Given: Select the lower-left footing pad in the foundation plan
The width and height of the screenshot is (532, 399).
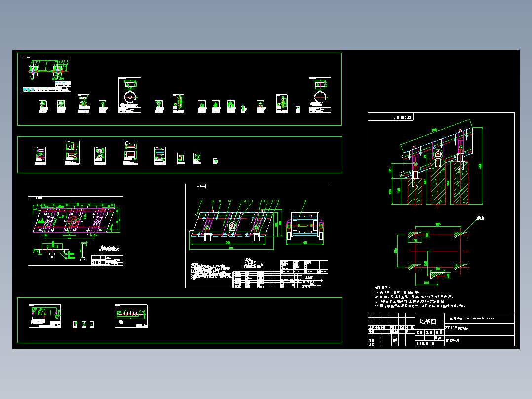Looking at the screenshot, I should click(415, 267).
